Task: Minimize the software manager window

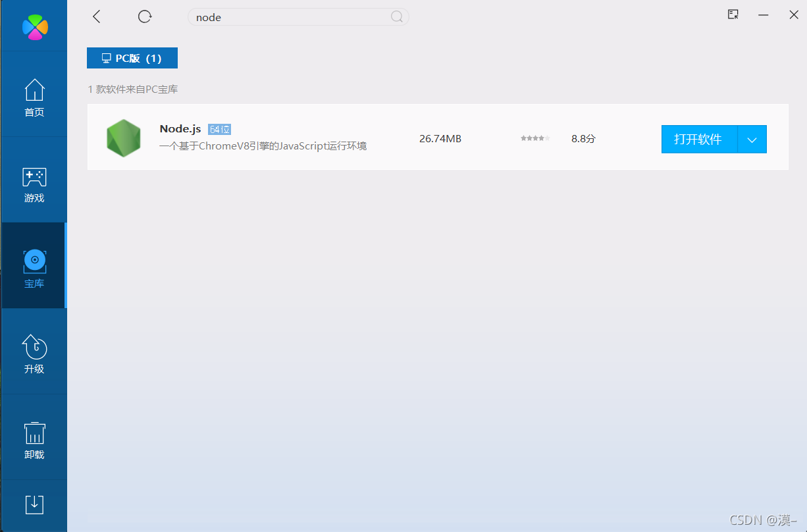Action: (x=764, y=14)
